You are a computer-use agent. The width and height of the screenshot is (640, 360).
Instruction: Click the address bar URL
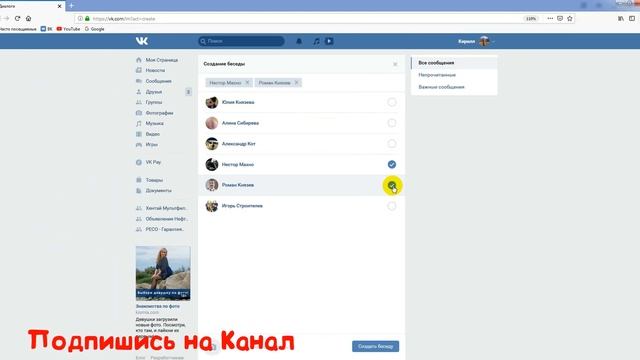(x=124, y=19)
